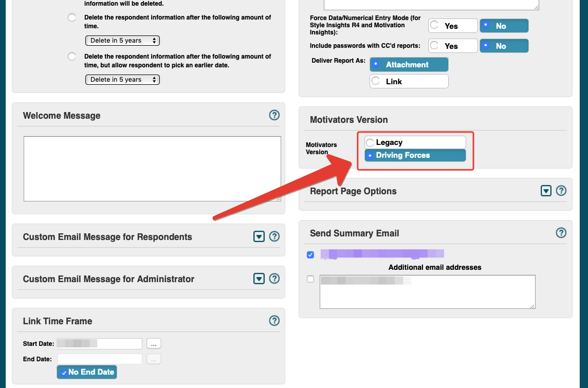The width and height of the screenshot is (588, 388).
Task: Toggle the No End Date checkbox
Action: click(x=87, y=372)
